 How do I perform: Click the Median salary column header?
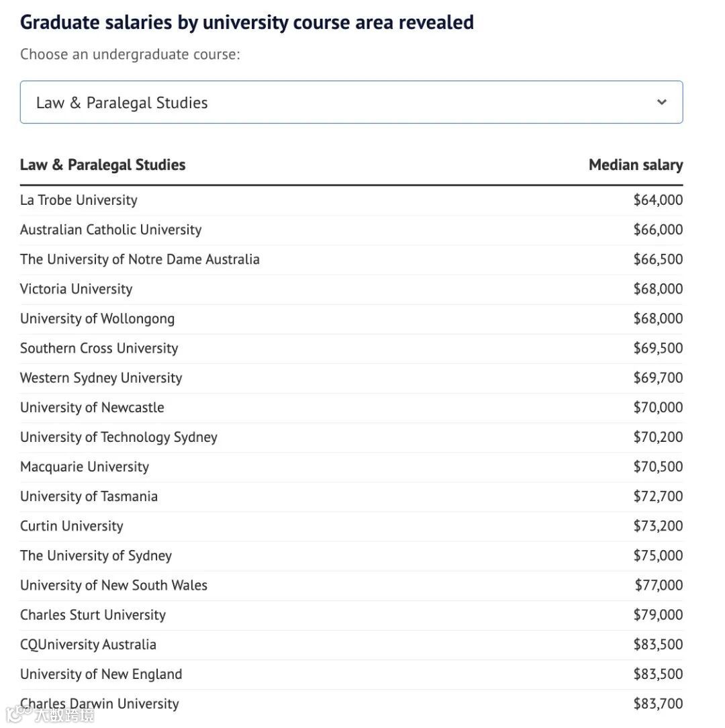[635, 165]
